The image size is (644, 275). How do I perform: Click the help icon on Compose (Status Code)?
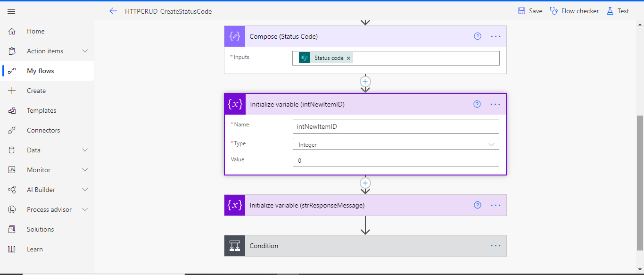477,36
